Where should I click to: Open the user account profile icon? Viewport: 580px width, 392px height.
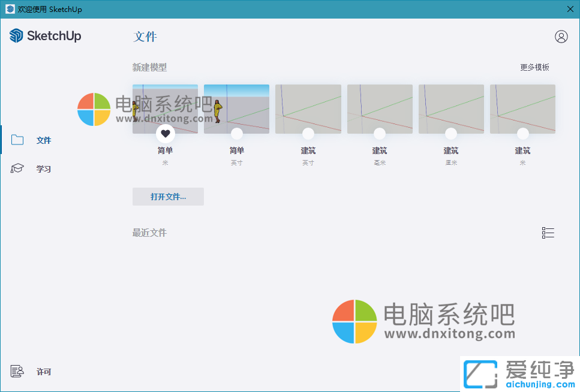pyautogui.click(x=561, y=37)
